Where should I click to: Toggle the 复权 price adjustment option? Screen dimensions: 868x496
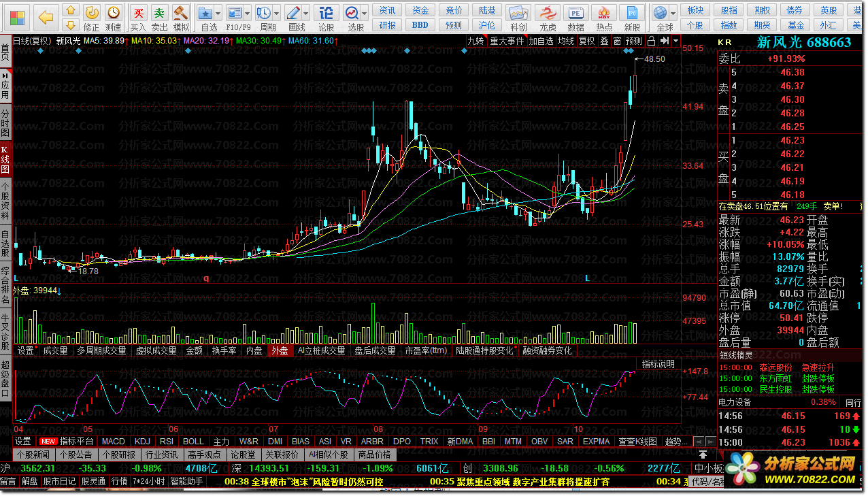586,41
